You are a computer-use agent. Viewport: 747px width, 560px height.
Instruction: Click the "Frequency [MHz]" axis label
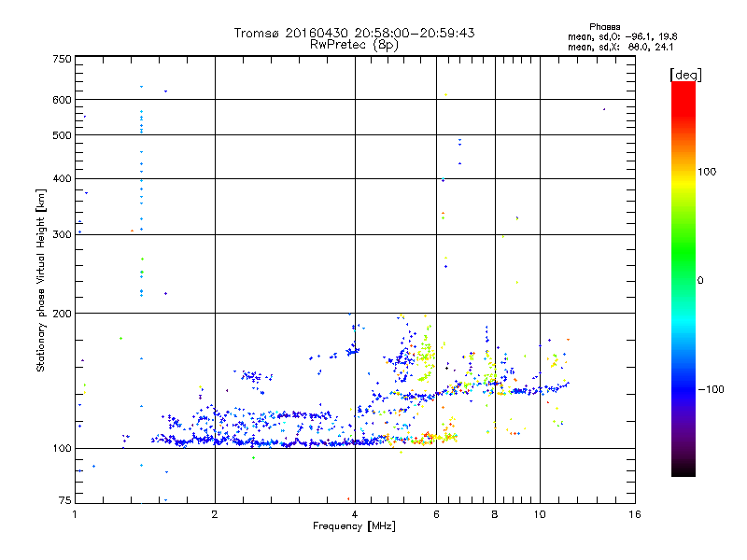point(354,526)
